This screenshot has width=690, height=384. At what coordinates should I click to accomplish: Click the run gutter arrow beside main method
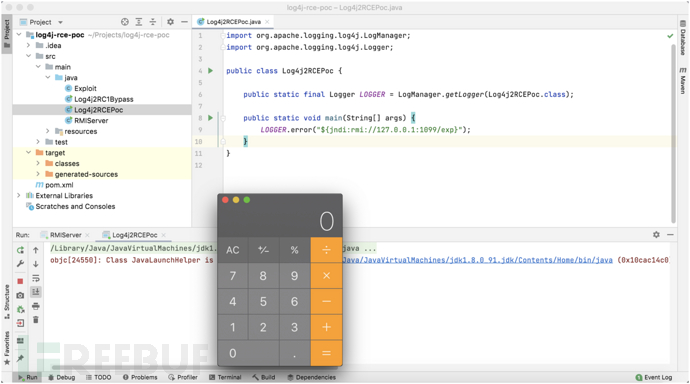coord(210,118)
